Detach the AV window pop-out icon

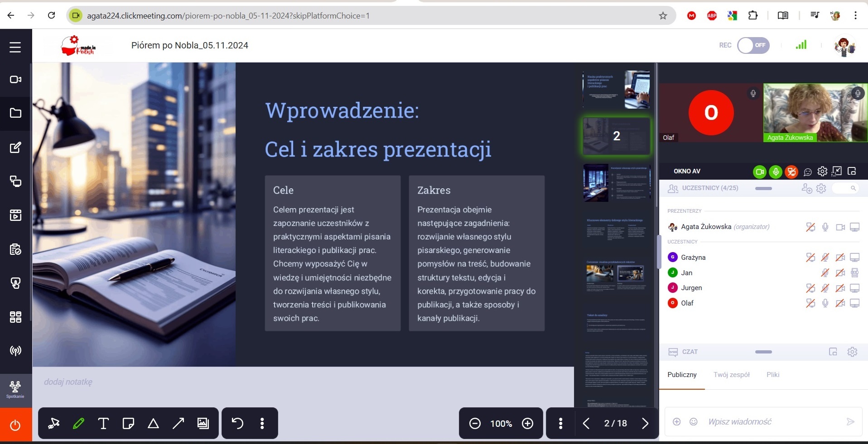(x=852, y=171)
